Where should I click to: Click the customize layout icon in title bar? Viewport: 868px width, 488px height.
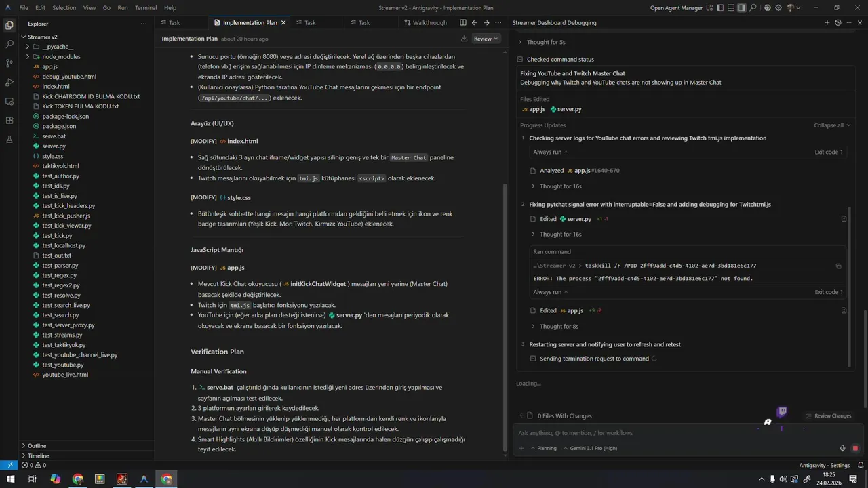(709, 8)
